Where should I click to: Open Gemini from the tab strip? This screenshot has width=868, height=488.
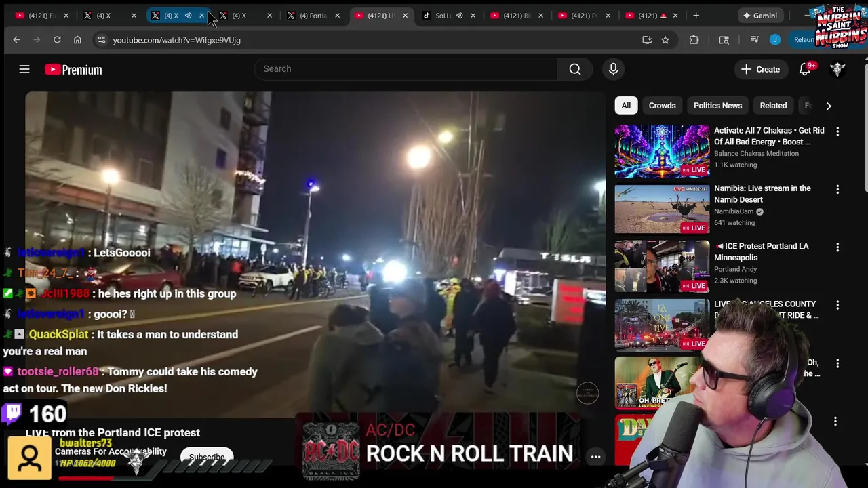click(759, 16)
